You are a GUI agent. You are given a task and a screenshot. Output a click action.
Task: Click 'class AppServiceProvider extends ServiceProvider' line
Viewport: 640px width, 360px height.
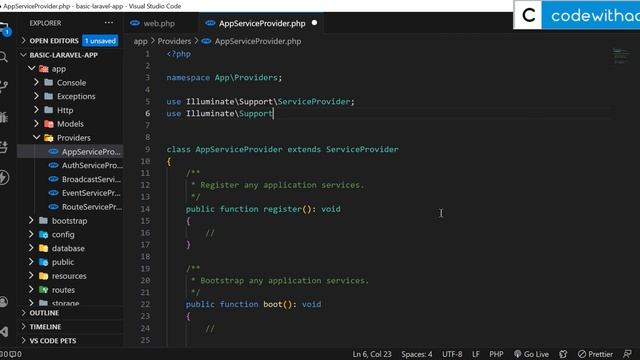282,149
